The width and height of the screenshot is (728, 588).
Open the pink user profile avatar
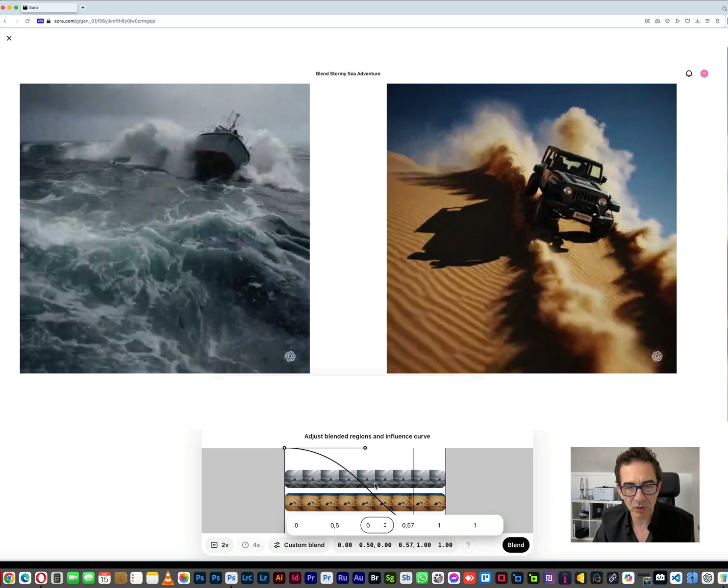704,73
